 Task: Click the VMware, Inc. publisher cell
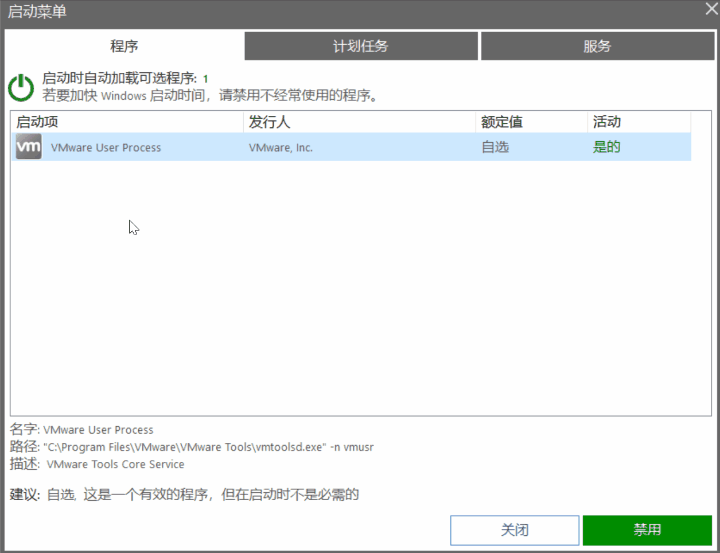(281, 147)
